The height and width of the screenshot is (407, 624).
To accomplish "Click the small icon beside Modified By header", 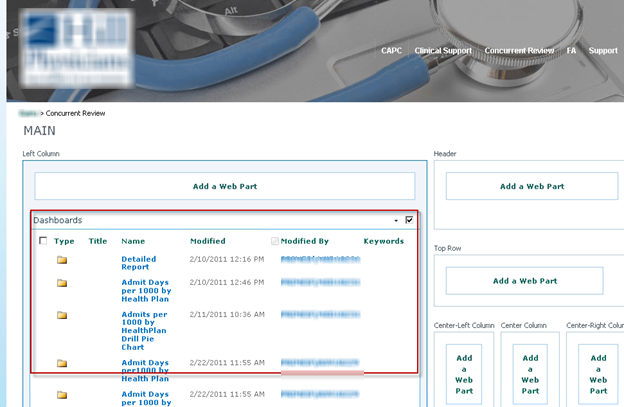I will point(275,241).
